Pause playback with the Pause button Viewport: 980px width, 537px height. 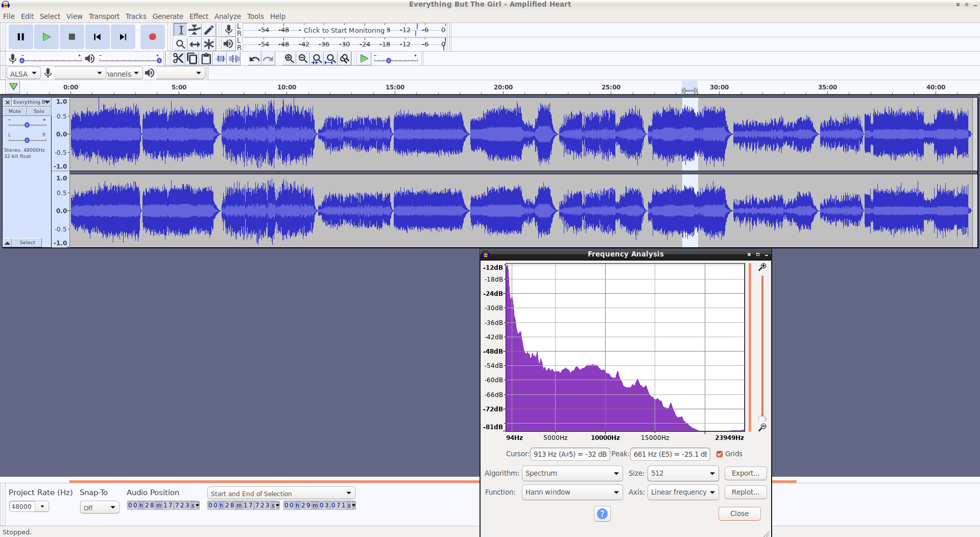tap(21, 37)
